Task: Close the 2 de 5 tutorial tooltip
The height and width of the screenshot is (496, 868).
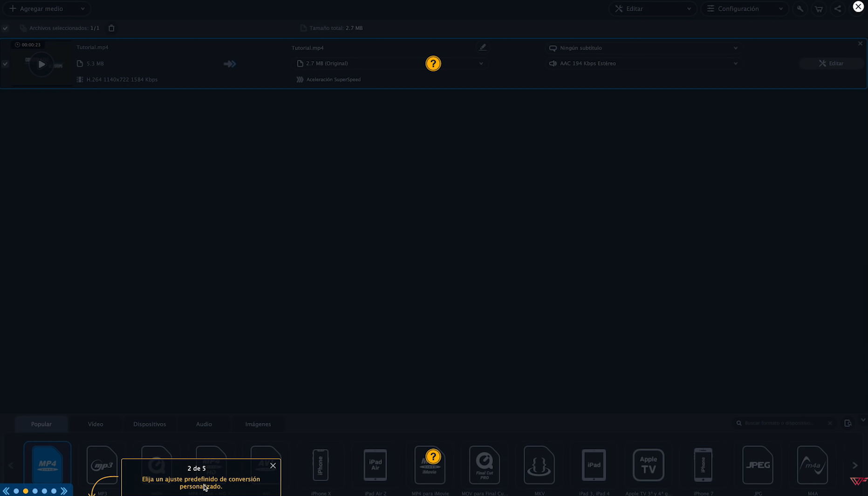Action: pyautogui.click(x=273, y=466)
